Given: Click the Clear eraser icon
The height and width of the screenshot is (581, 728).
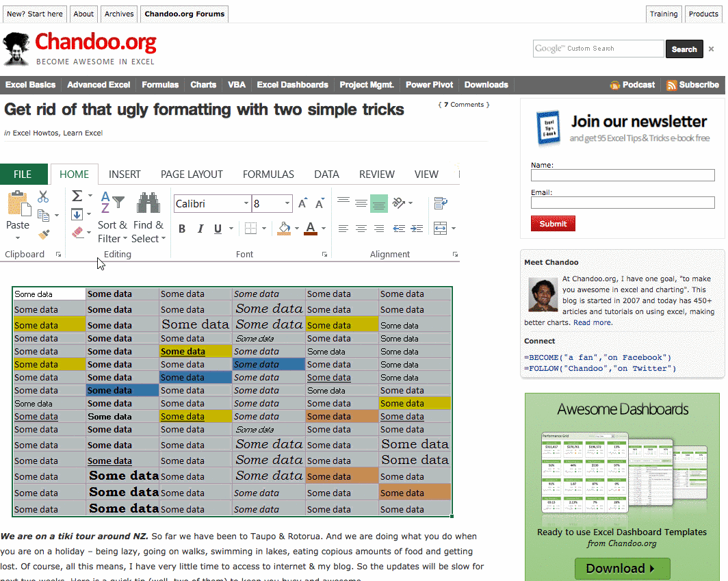Looking at the screenshot, I should [x=77, y=233].
